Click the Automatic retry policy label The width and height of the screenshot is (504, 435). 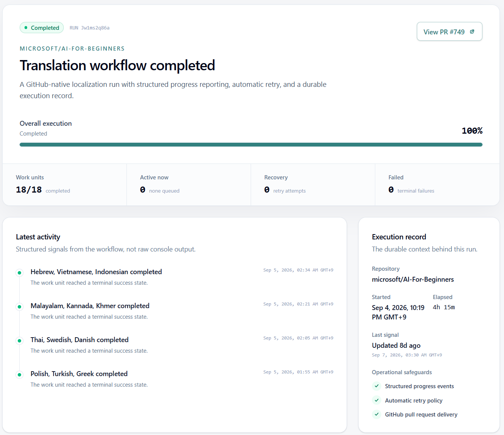pyautogui.click(x=414, y=401)
